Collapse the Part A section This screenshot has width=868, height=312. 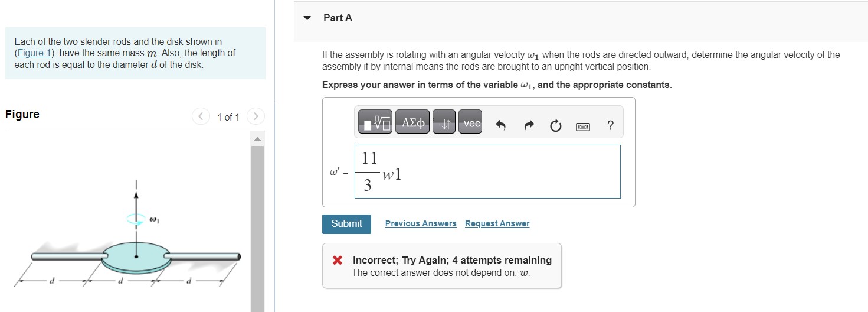(307, 18)
